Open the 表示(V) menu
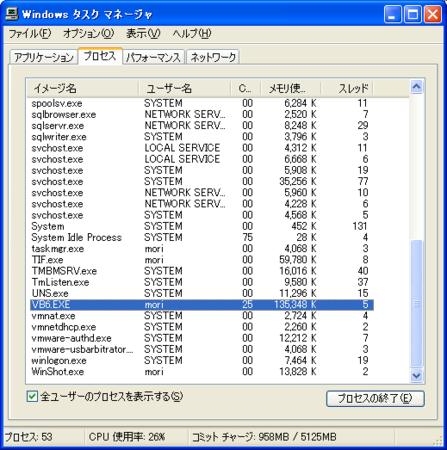Image resolution: width=447 pixels, height=450 pixels. [143, 34]
